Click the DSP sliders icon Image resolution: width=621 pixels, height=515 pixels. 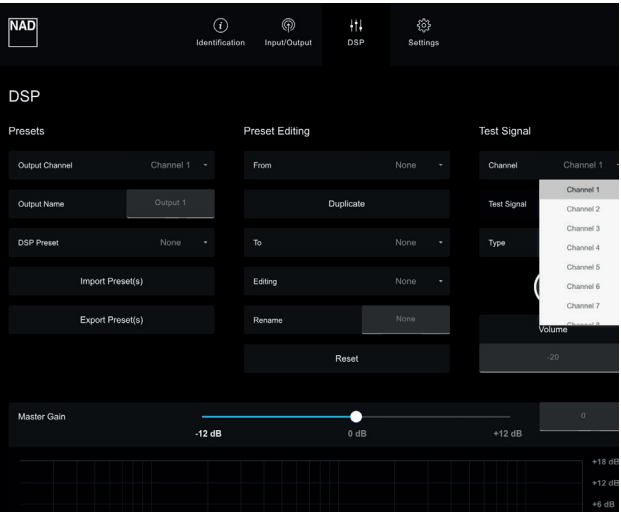pyautogui.click(x=355, y=25)
